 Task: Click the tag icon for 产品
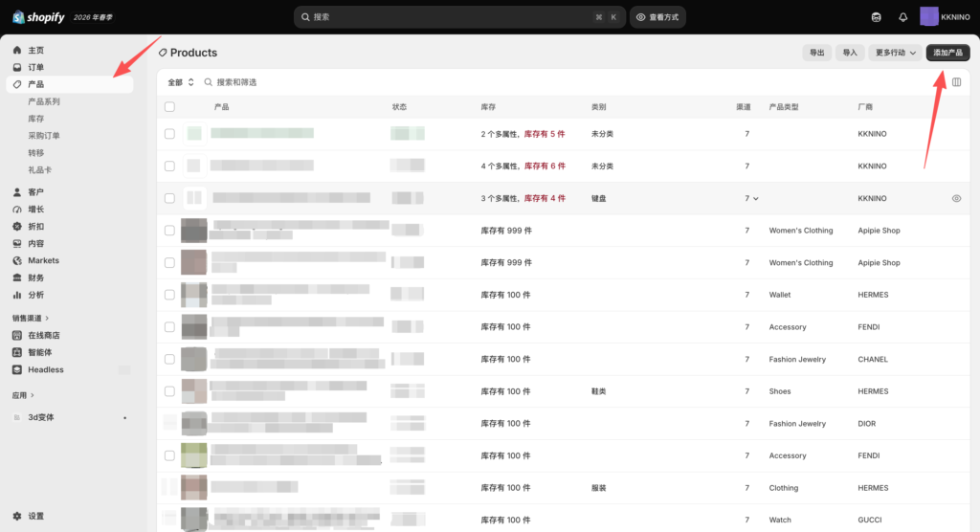[17, 84]
